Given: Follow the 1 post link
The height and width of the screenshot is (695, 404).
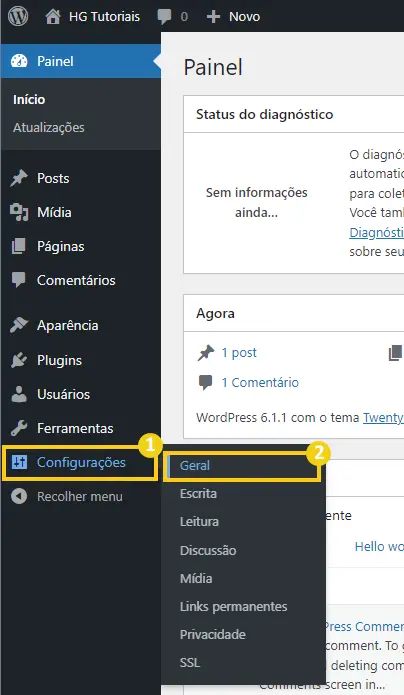Looking at the screenshot, I should pyautogui.click(x=239, y=353).
